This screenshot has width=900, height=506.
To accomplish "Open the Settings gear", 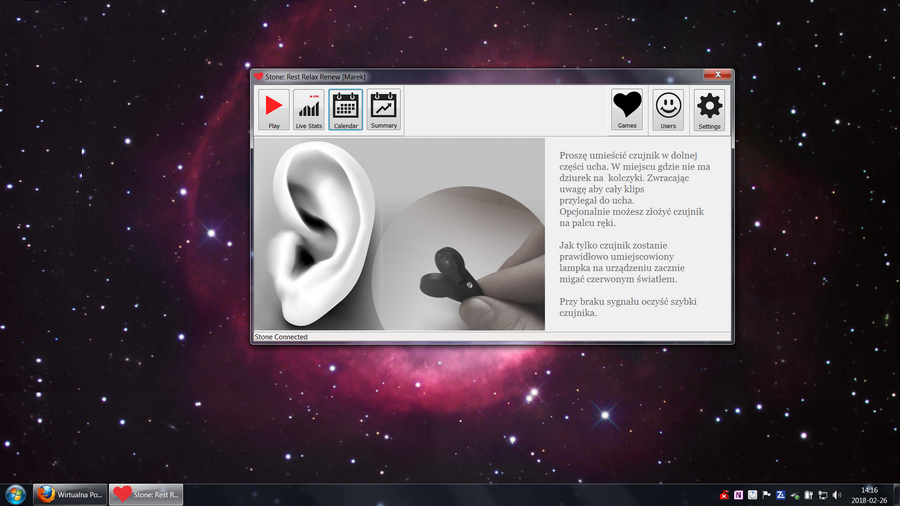I will [709, 110].
